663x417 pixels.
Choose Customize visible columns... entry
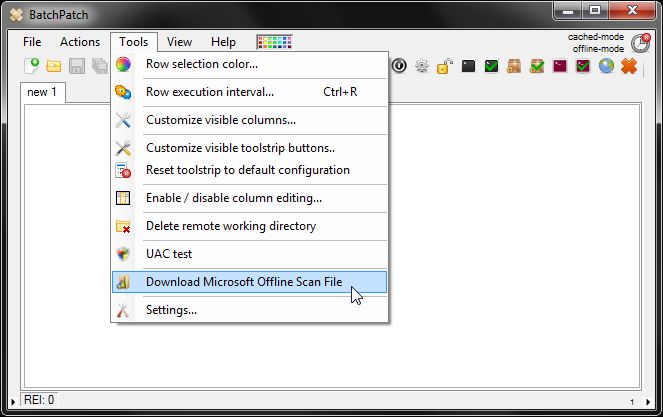[x=249, y=120]
